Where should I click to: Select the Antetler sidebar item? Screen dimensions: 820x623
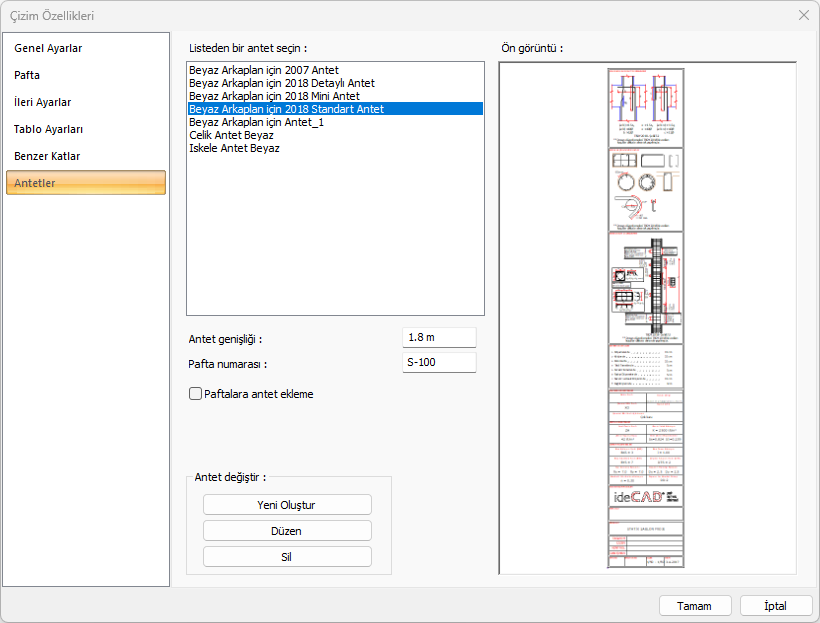(x=85, y=183)
